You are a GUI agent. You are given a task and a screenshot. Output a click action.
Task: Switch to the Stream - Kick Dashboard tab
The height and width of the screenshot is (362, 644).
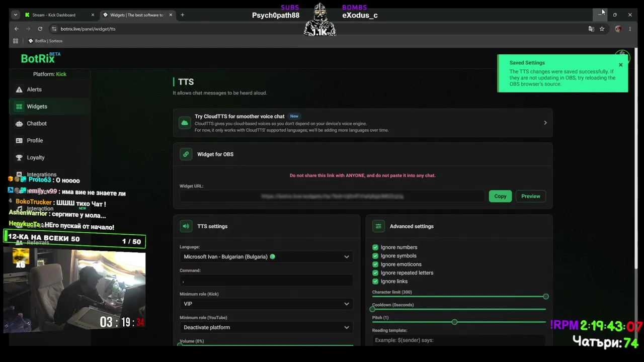(59, 15)
